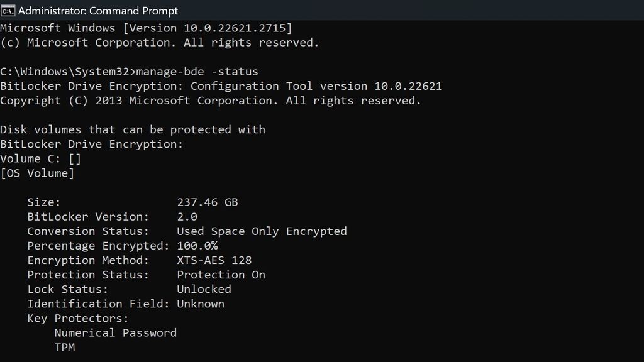Click the Administrator: Command Prompt title
Screen dimensions: 644x362
tap(98, 11)
